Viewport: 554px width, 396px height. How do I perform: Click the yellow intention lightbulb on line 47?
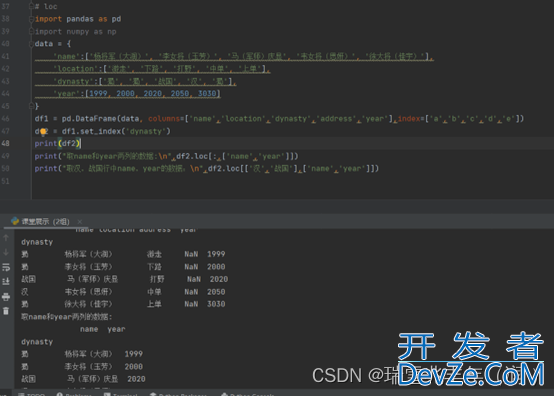click(43, 132)
